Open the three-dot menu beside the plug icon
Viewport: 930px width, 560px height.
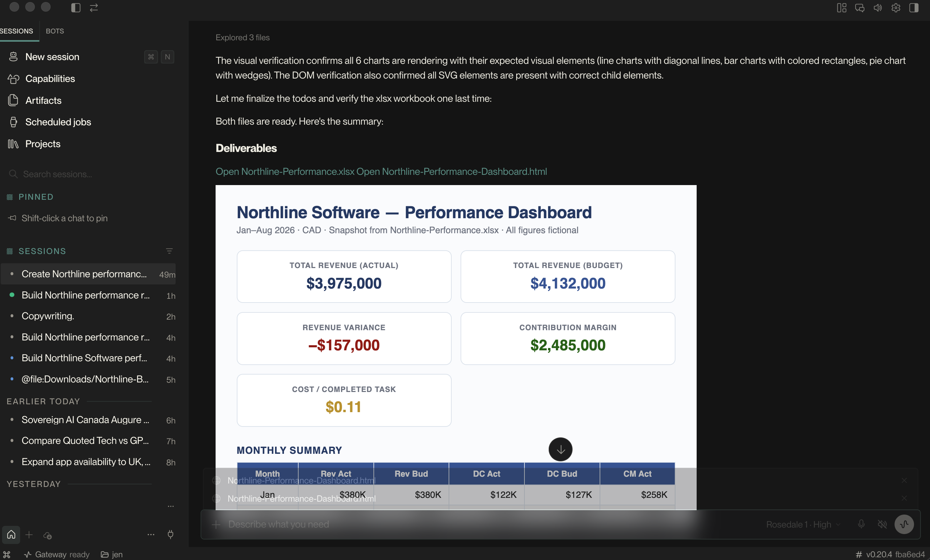click(x=151, y=534)
